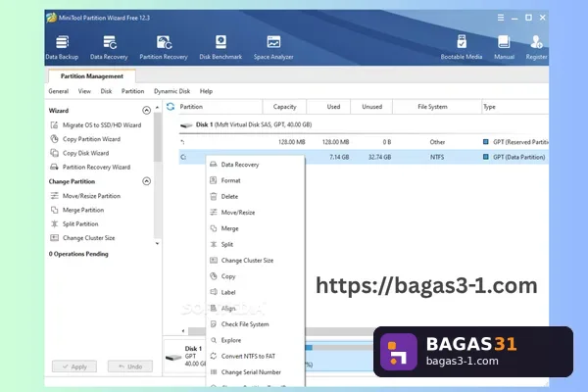Open the Disk menu
588x392 pixels.
click(x=106, y=91)
